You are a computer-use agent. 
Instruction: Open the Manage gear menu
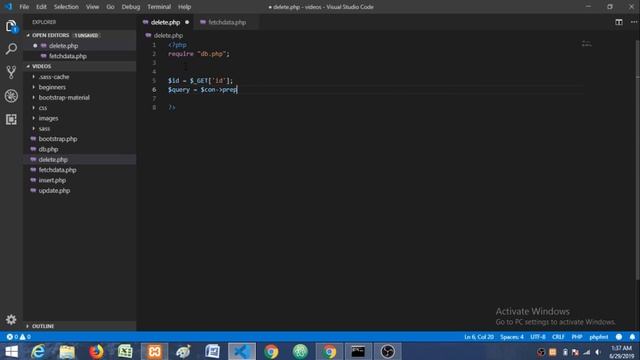11,320
